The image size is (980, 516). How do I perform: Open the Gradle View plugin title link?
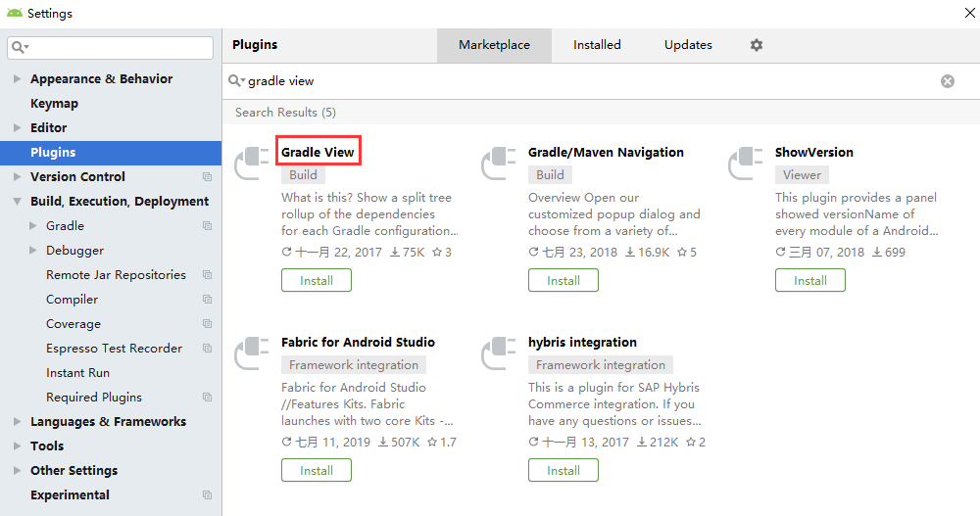[318, 152]
